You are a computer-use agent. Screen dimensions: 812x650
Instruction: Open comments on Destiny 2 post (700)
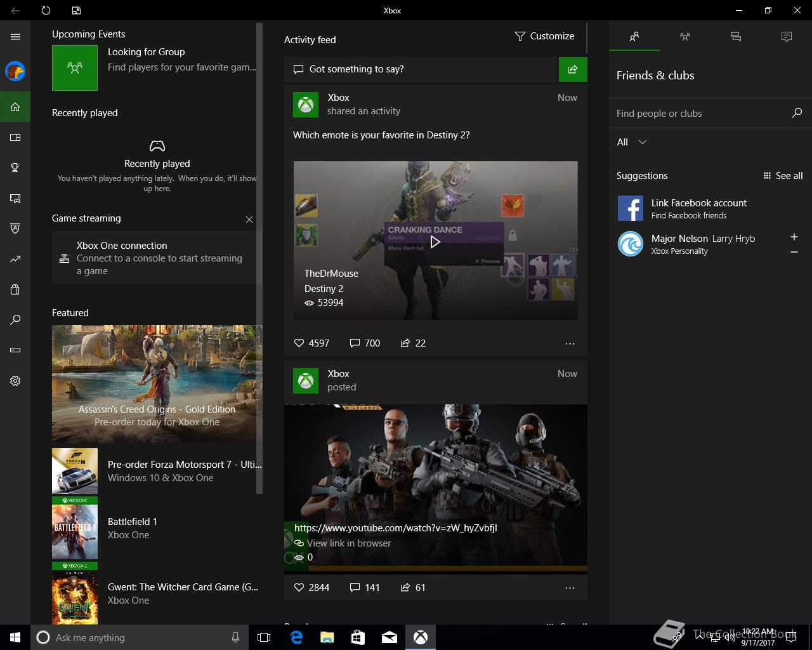point(365,343)
